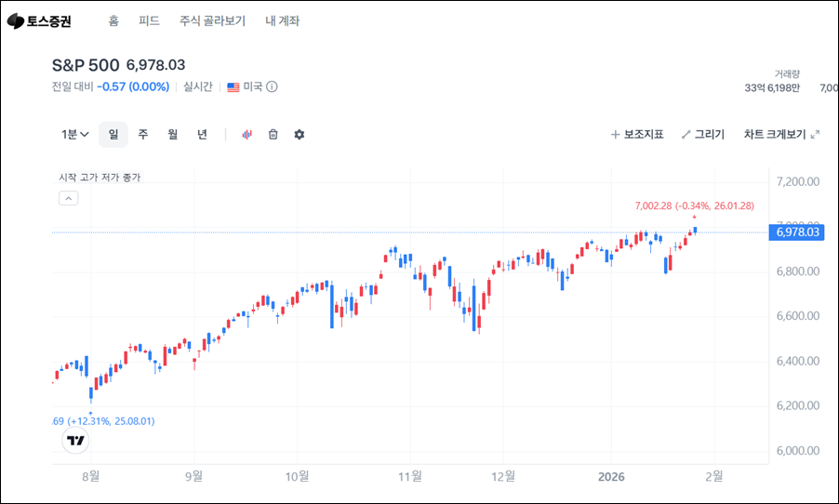Screen dimensions: 839x504
Task: Collapse the chart legend chevron
Action: point(69,198)
